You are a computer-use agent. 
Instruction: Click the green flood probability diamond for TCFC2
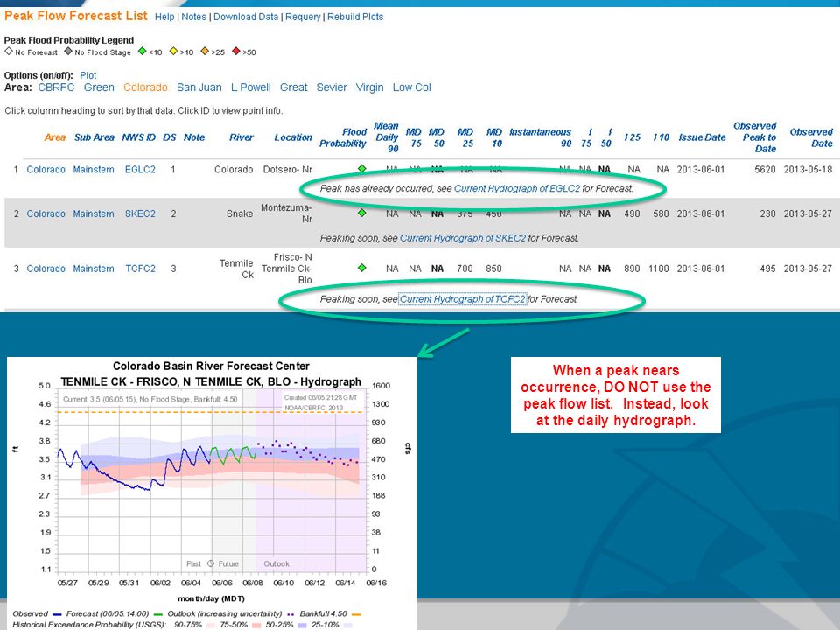click(362, 268)
